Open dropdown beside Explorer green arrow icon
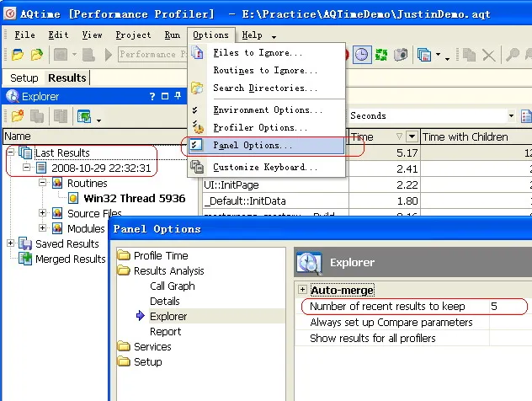The image size is (532, 401). tap(98, 120)
